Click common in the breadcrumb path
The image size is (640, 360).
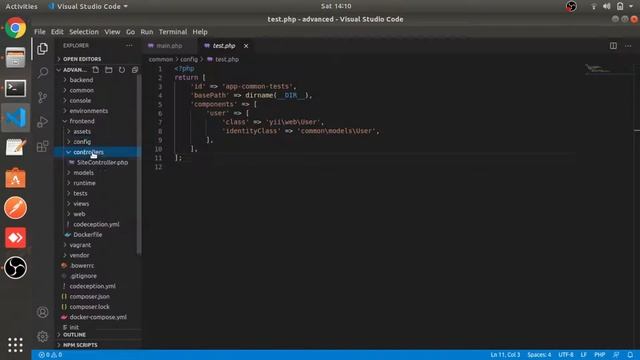point(160,60)
